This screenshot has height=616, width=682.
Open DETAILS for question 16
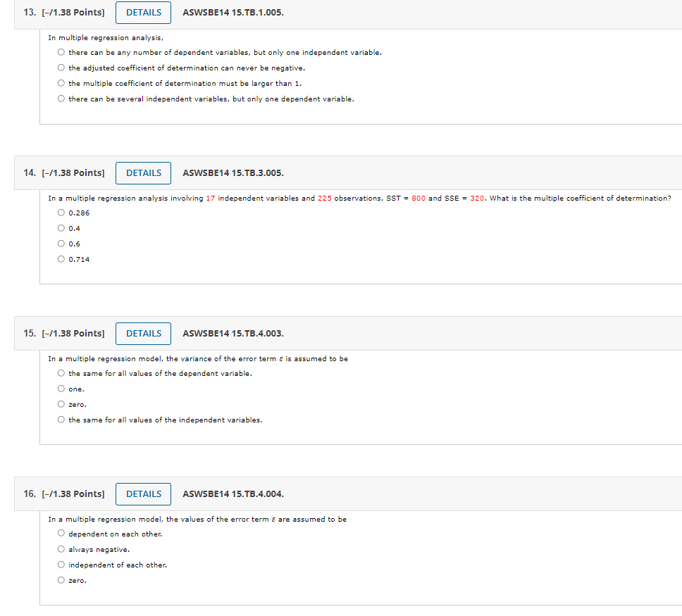[x=143, y=494]
